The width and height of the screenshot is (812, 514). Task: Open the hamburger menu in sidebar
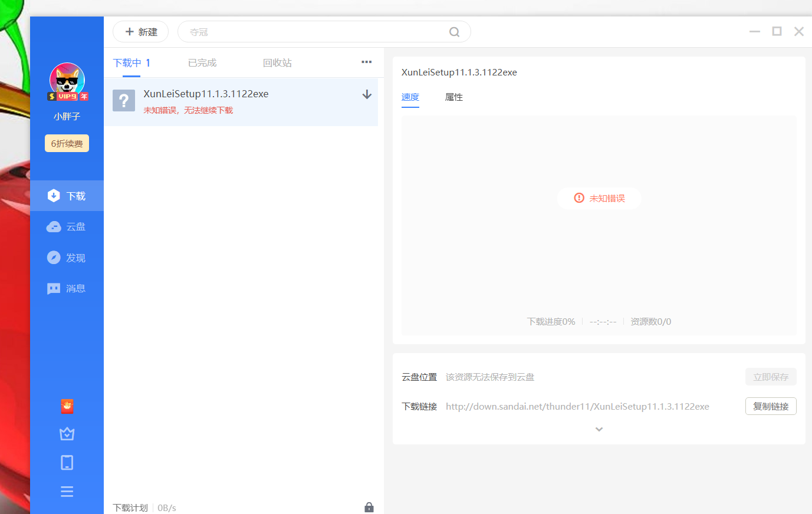[x=67, y=491]
